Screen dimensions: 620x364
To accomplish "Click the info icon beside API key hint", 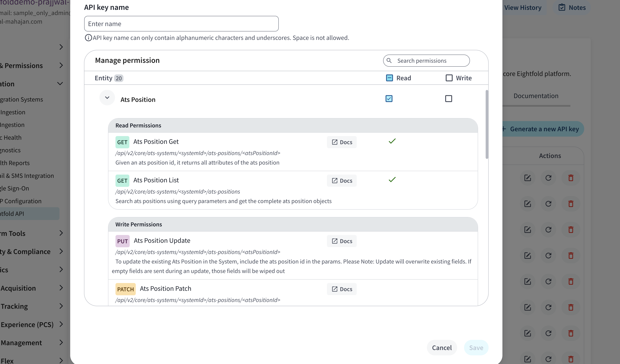I will tap(88, 38).
